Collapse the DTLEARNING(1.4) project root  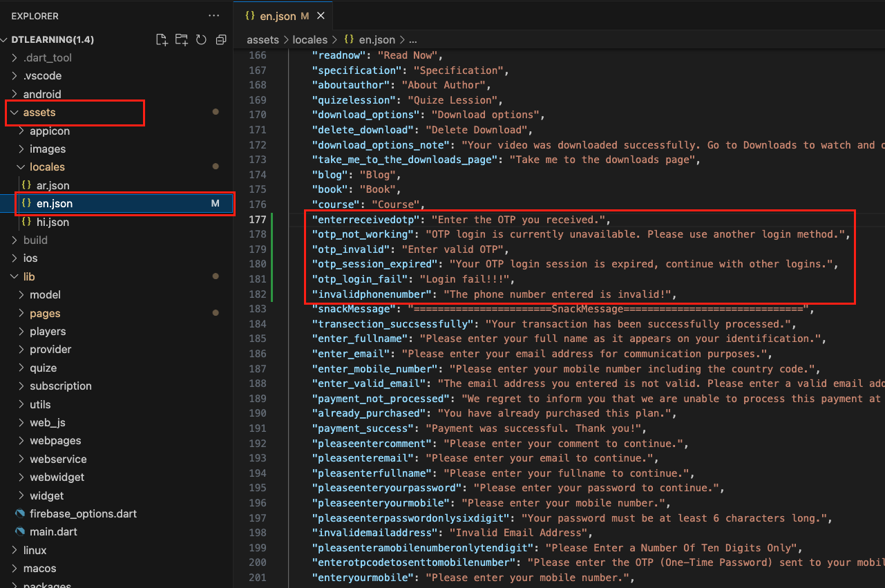point(53,39)
